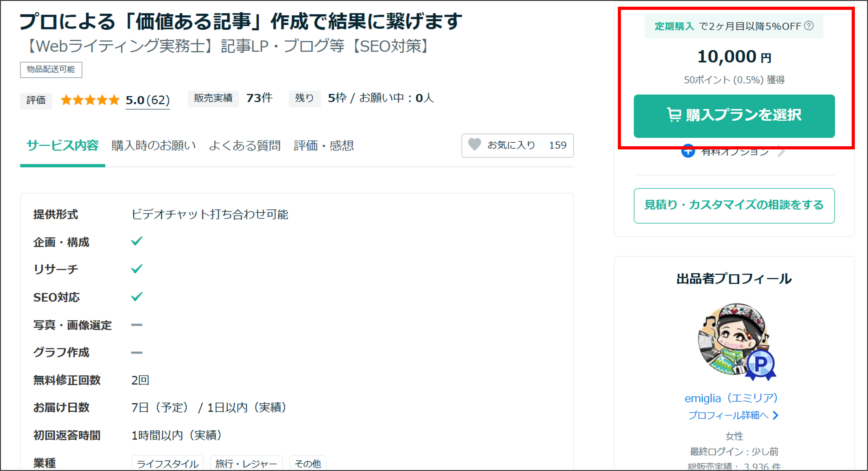The image size is (868, 471).
Task: Select the サービス内容 tab
Action: tap(63, 146)
